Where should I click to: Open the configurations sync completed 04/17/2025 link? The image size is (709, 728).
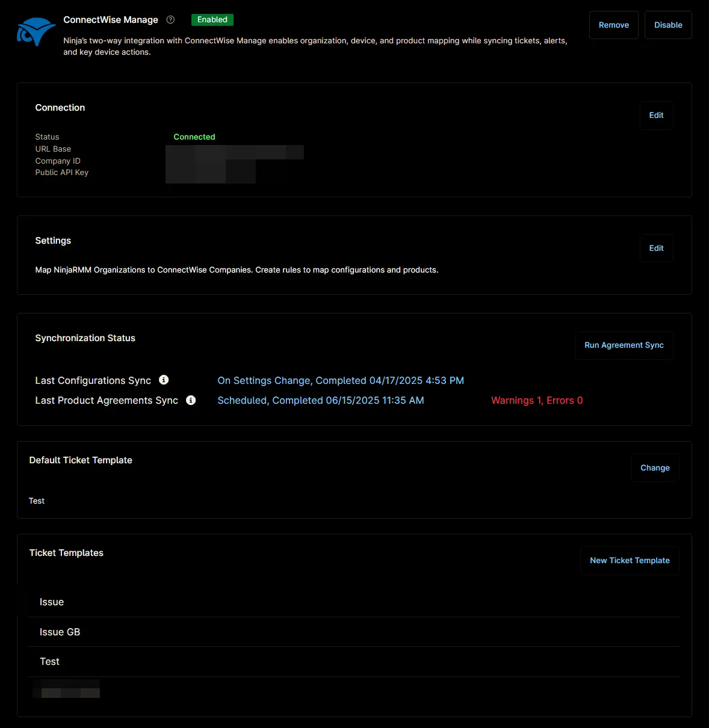point(341,381)
